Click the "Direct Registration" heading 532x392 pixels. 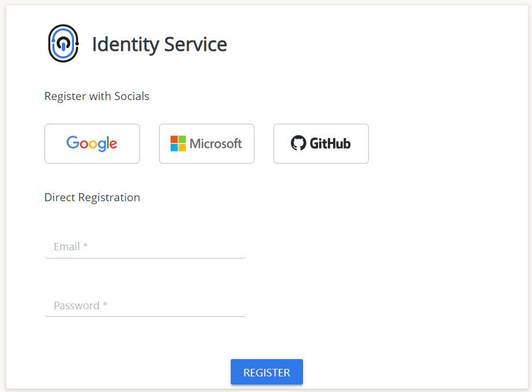92,198
